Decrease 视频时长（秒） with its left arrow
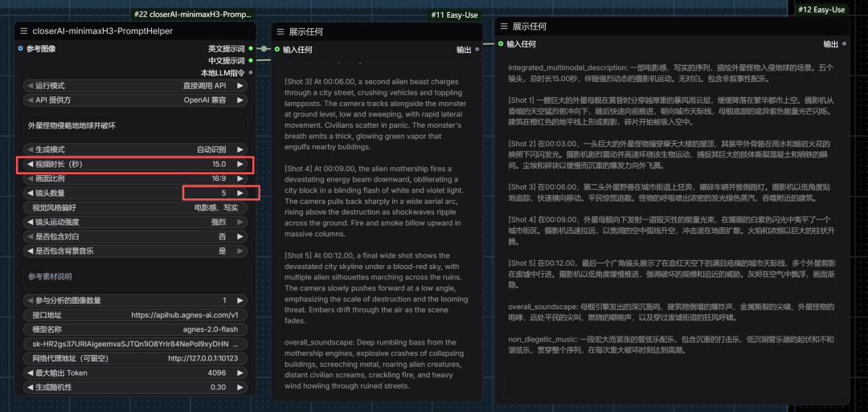The height and width of the screenshot is (412, 868). click(31, 165)
